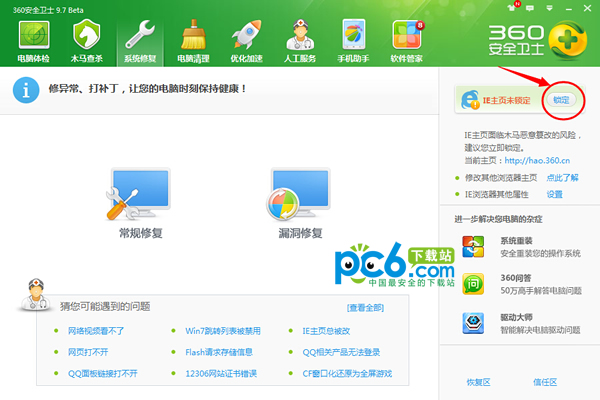The image size is (600, 400).
Task: Select 12306网站证书错误 problem link
Action: 221,374
